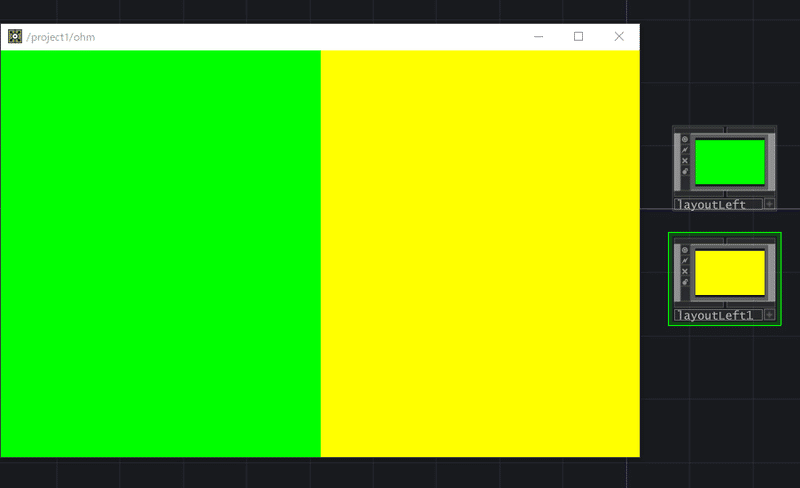800x488 pixels.
Task: Click the TouchDesigner icon in the ohm title bar
Action: 15,36
